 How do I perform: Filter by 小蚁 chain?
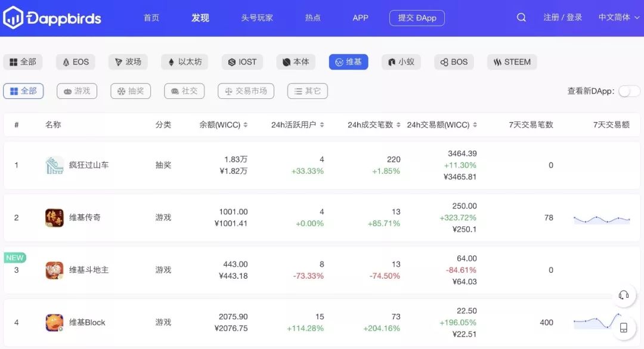(401, 62)
